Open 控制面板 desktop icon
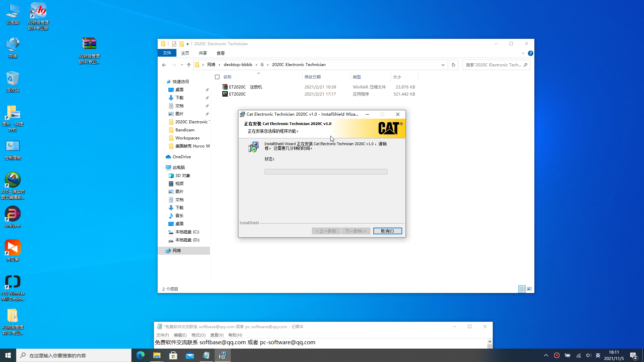 click(13, 149)
